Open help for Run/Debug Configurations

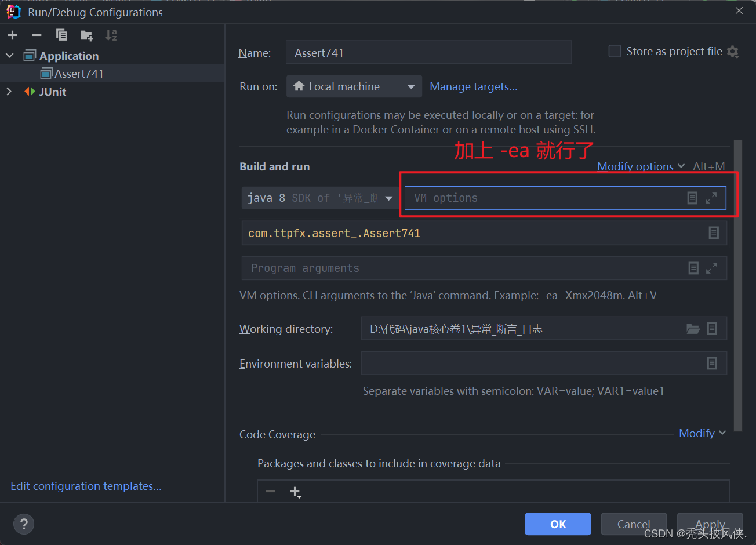tap(24, 525)
